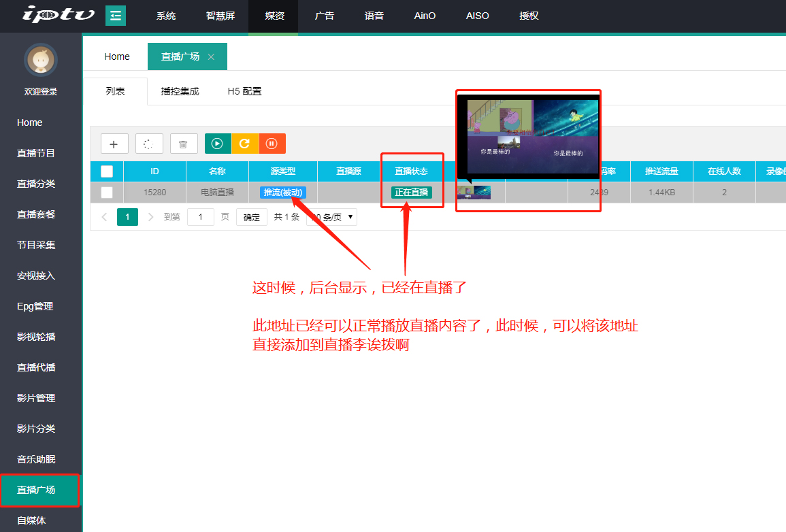Click the trash delete icon button

click(x=183, y=144)
